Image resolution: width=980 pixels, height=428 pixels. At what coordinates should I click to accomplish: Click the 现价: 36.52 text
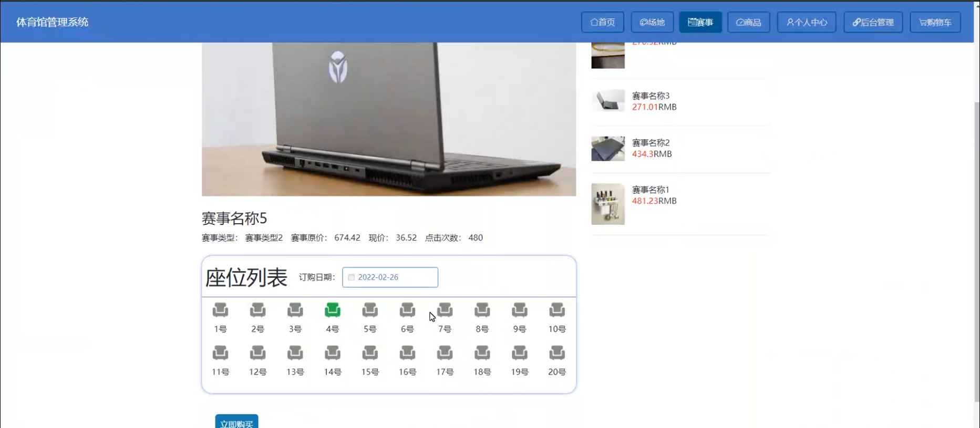click(x=393, y=237)
